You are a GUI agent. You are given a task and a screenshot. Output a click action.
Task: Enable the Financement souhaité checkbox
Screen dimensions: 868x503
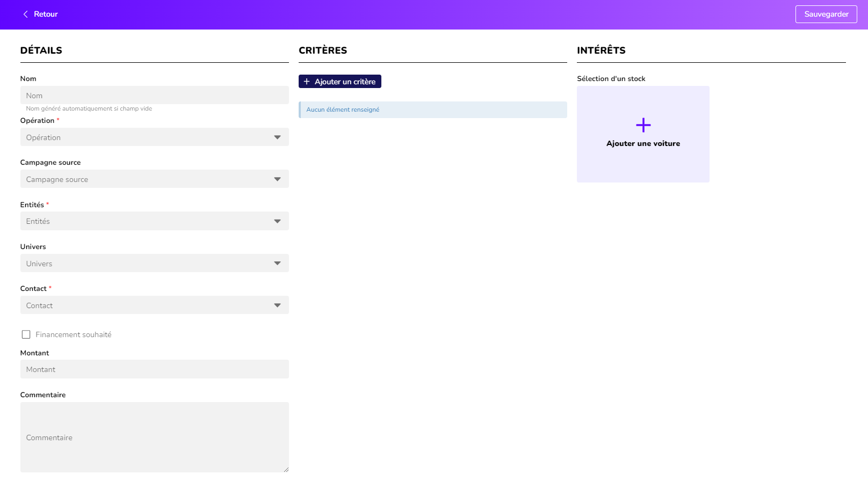[x=26, y=334]
